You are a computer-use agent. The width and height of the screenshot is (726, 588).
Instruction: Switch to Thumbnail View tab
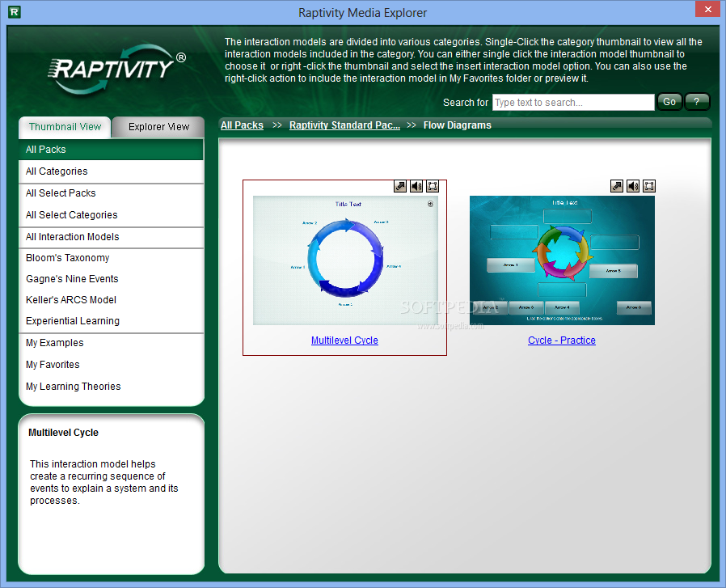point(65,127)
